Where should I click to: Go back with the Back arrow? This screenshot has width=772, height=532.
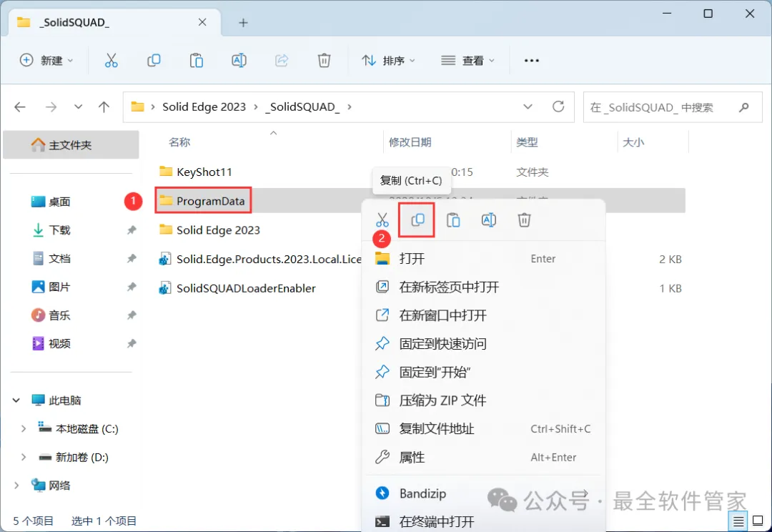coord(20,107)
